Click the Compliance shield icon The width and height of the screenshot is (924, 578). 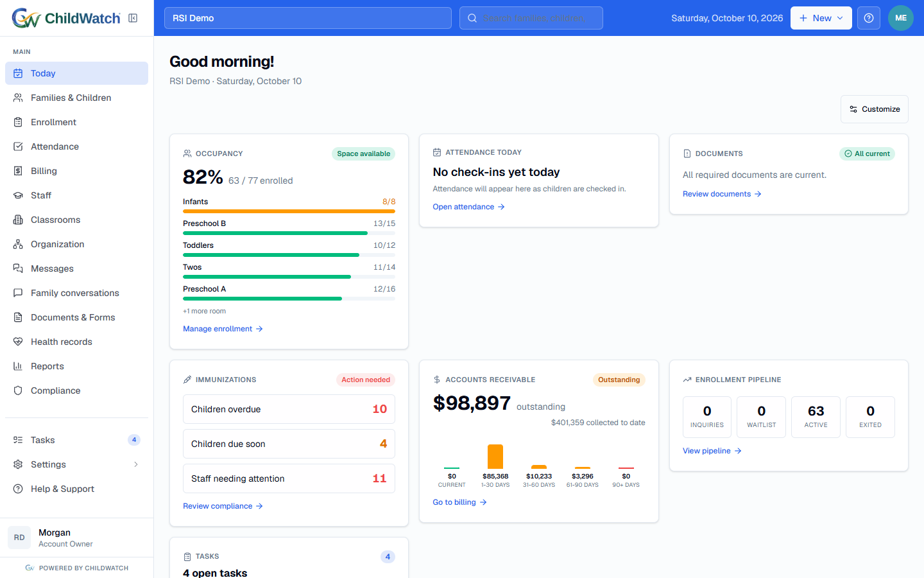click(x=18, y=390)
